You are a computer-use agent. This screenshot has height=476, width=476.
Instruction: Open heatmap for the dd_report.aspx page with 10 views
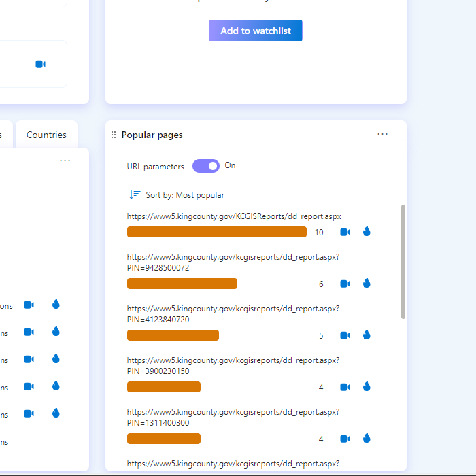click(x=367, y=232)
